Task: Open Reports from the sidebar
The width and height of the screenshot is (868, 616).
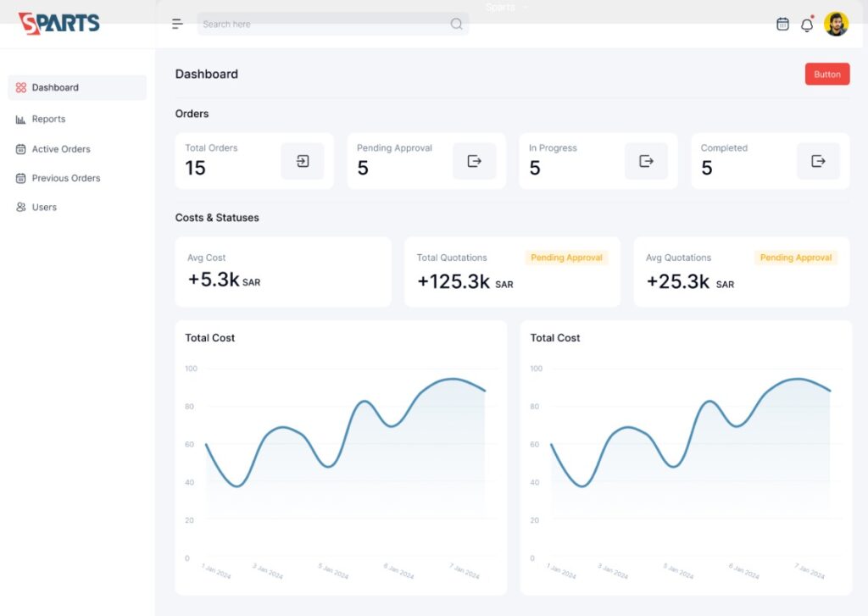Action: (x=48, y=119)
